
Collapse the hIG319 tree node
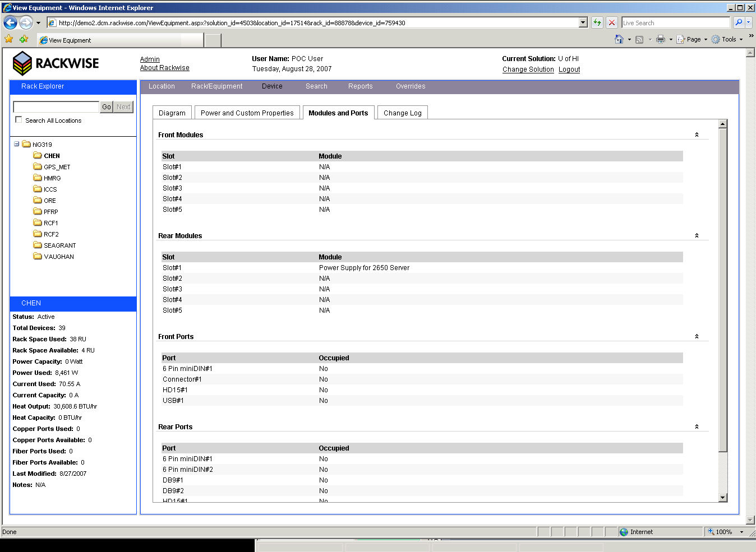point(17,144)
